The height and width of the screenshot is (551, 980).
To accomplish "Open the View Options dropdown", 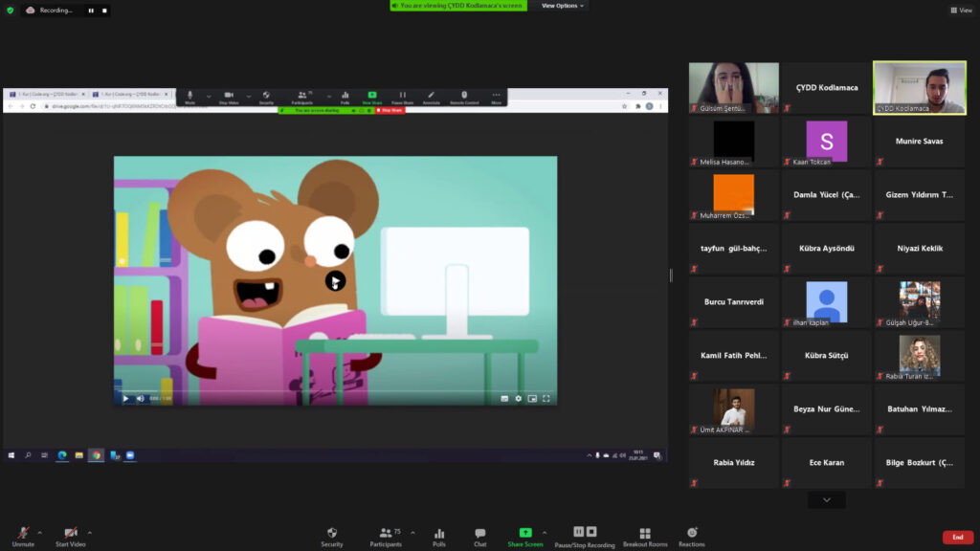I will pos(563,6).
